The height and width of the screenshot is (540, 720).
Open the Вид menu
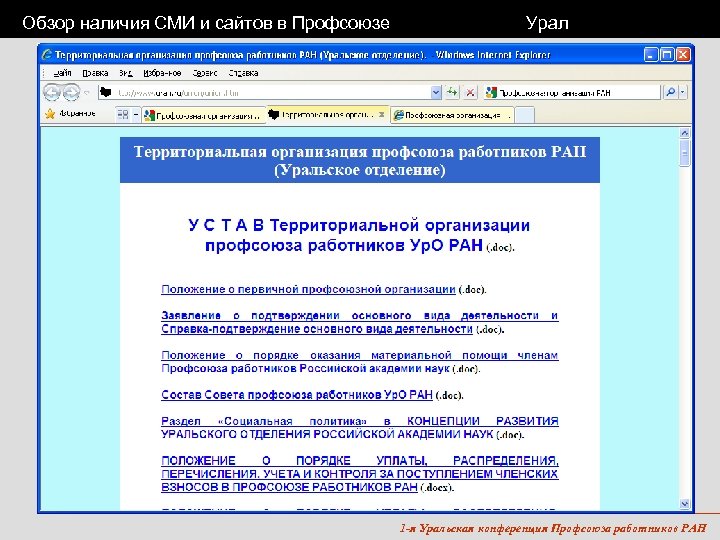[x=125, y=73]
